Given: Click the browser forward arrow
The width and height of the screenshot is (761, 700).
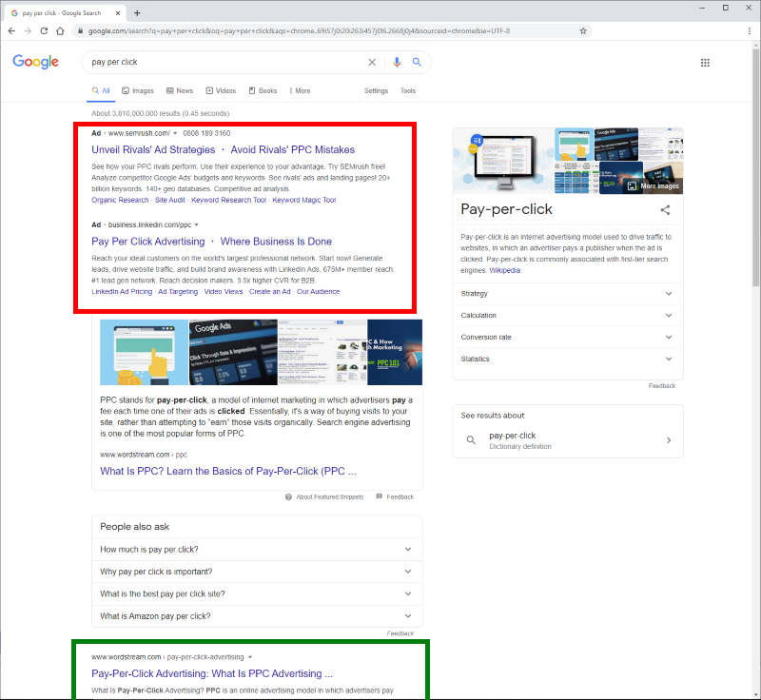Looking at the screenshot, I should pyautogui.click(x=28, y=31).
